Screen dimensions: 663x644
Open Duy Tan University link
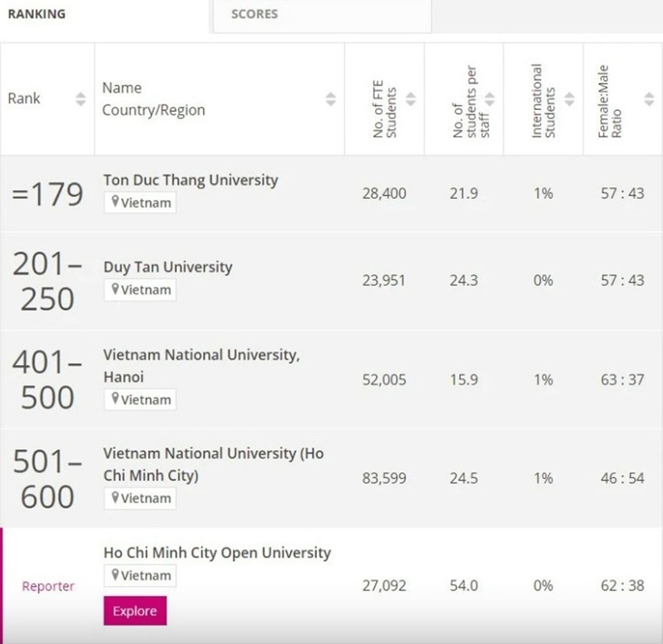(168, 267)
